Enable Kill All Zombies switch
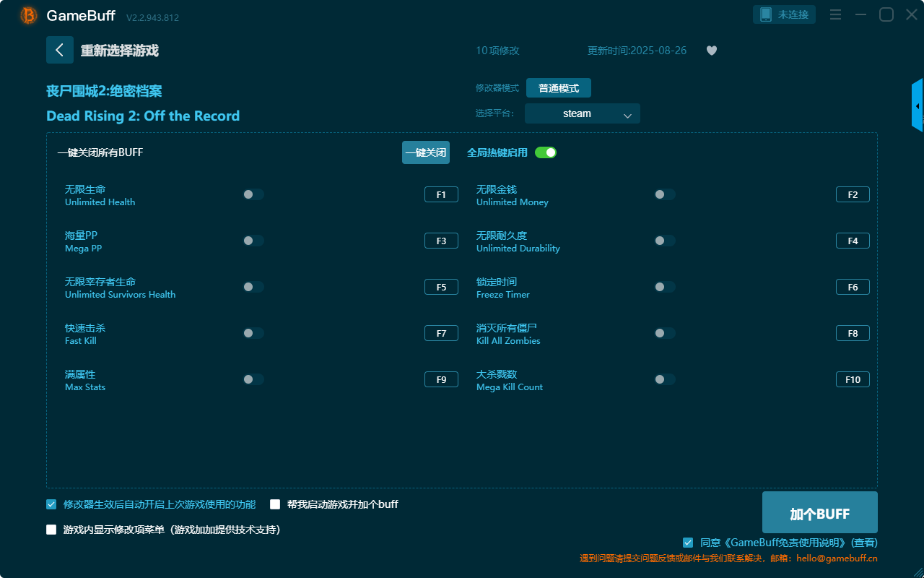This screenshot has height=578, width=924. tap(665, 333)
